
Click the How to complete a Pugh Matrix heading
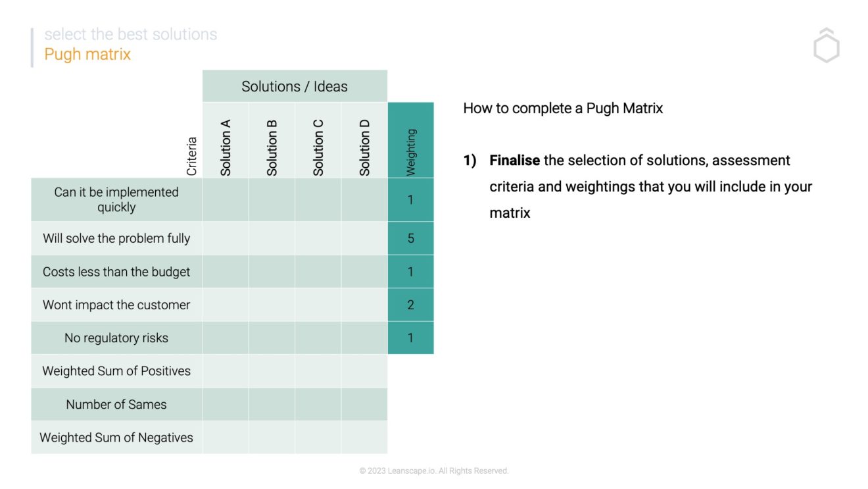click(563, 108)
